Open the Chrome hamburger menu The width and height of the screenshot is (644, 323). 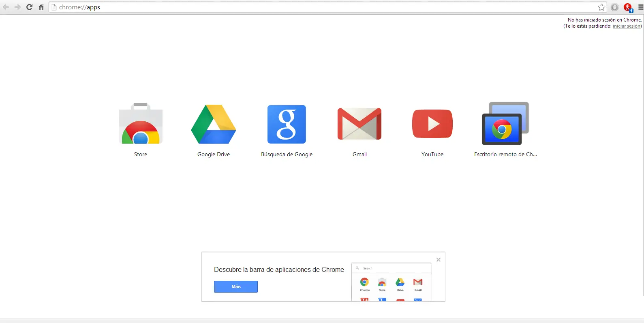641,7
